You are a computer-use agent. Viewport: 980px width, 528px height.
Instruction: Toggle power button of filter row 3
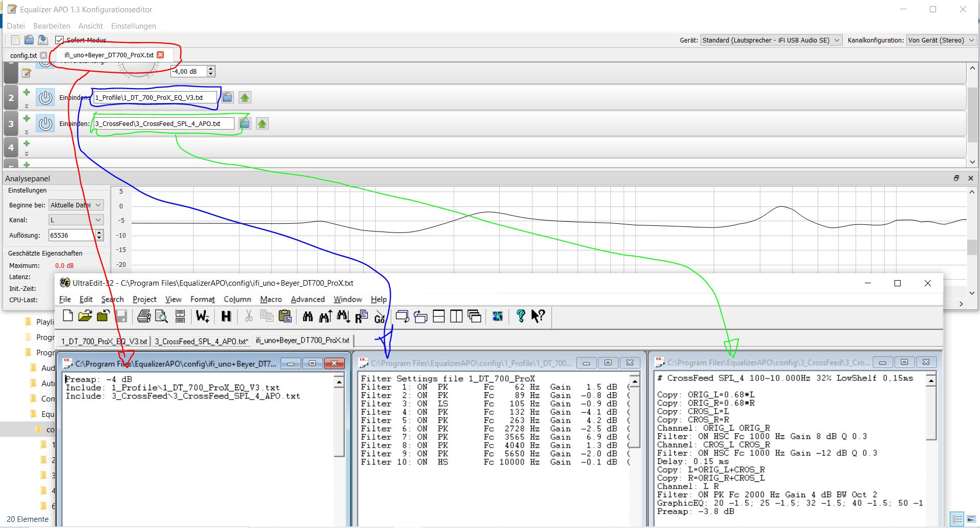[x=46, y=123]
